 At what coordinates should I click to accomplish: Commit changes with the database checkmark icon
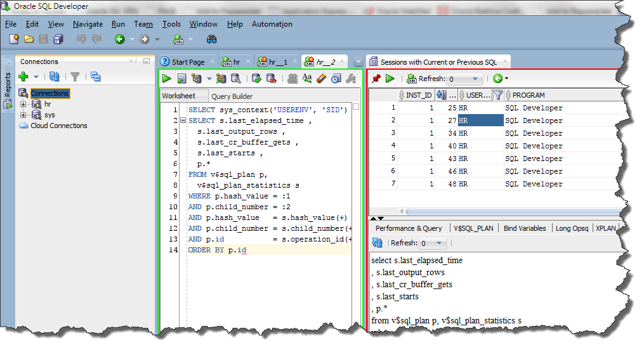[x=257, y=79]
